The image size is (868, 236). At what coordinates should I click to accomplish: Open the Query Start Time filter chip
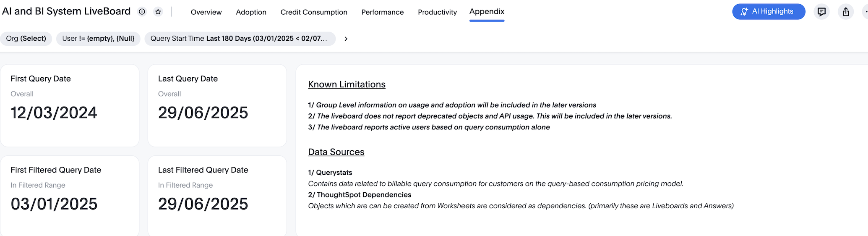[240, 39]
